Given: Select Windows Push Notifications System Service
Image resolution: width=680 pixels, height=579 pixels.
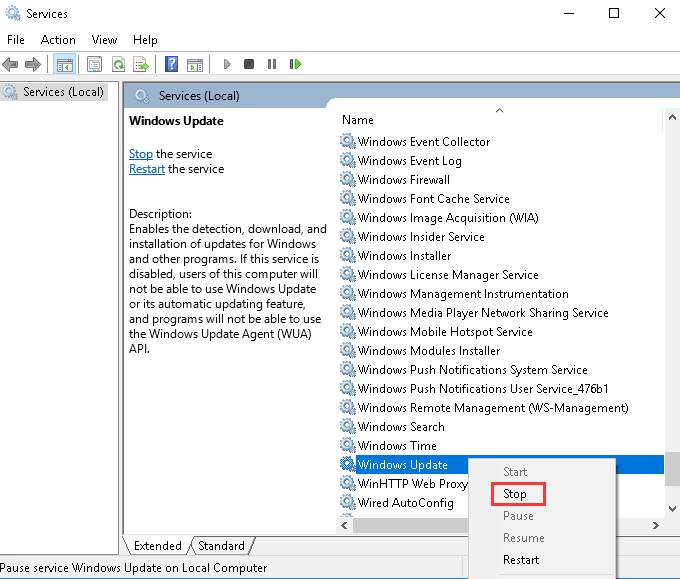Looking at the screenshot, I should [472, 370].
